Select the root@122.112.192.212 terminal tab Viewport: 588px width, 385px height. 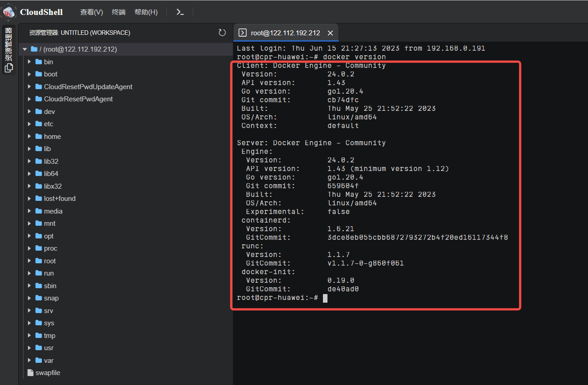(286, 33)
